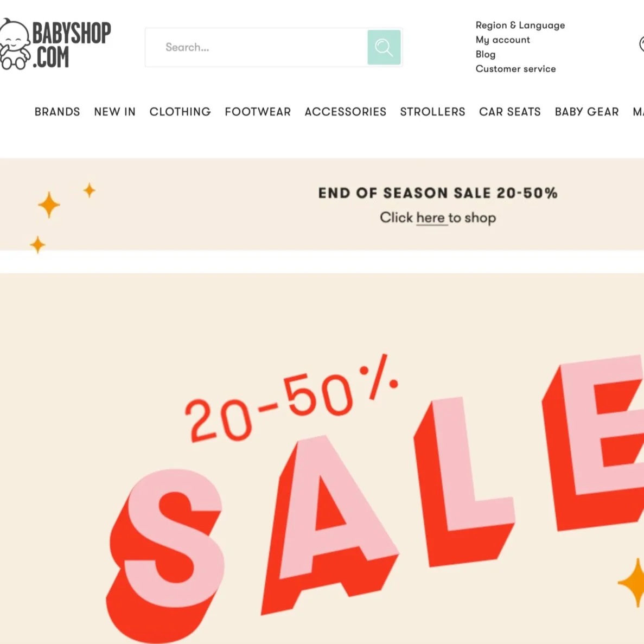Click the large 20-50% SALE banner image
644x644 pixels.
coord(322,458)
